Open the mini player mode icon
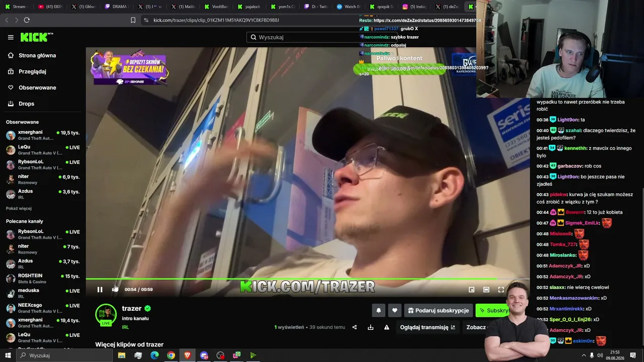Viewport: 644px width, 362px height. click(x=471, y=290)
